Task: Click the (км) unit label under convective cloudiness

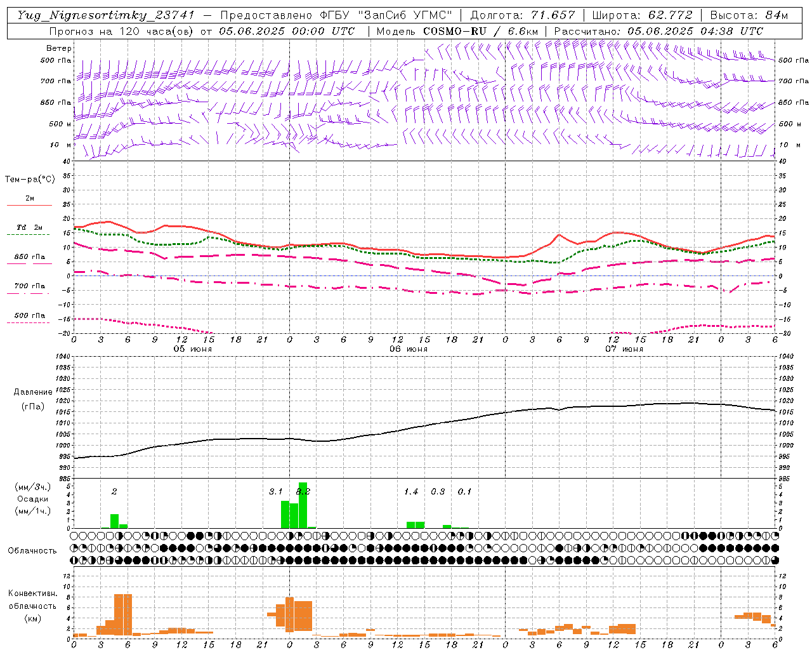Action: click(32, 618)
